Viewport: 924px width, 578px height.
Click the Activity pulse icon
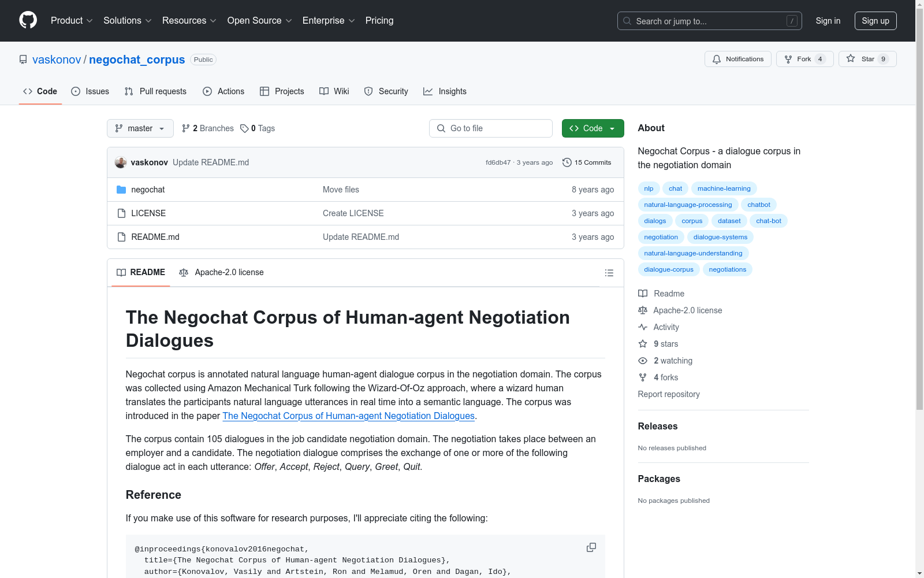(643, 327)
